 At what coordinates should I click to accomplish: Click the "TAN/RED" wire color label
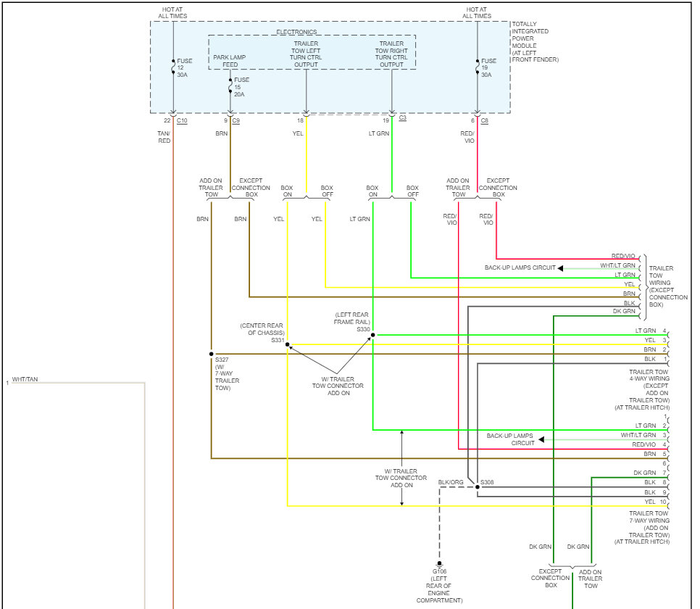[164, 137]
